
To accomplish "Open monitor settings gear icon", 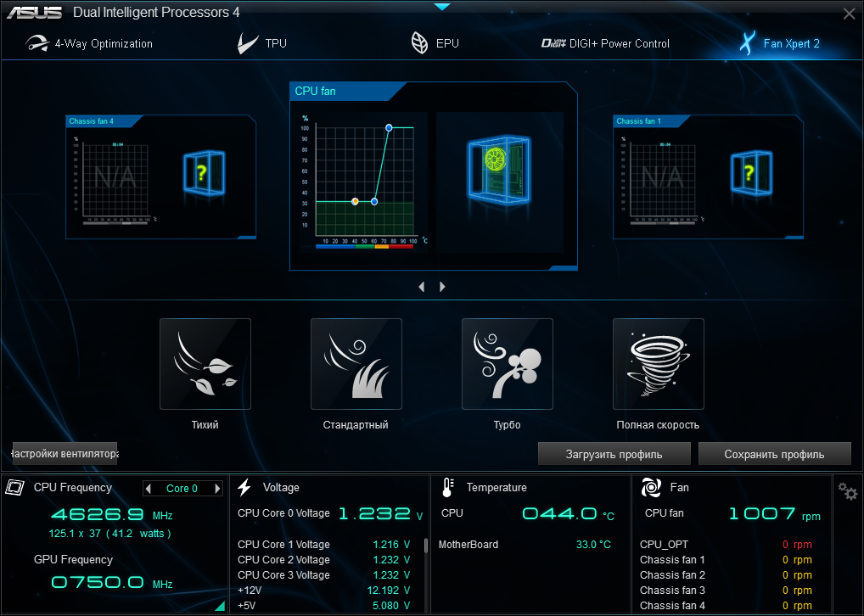I will (x=848, y=491).
